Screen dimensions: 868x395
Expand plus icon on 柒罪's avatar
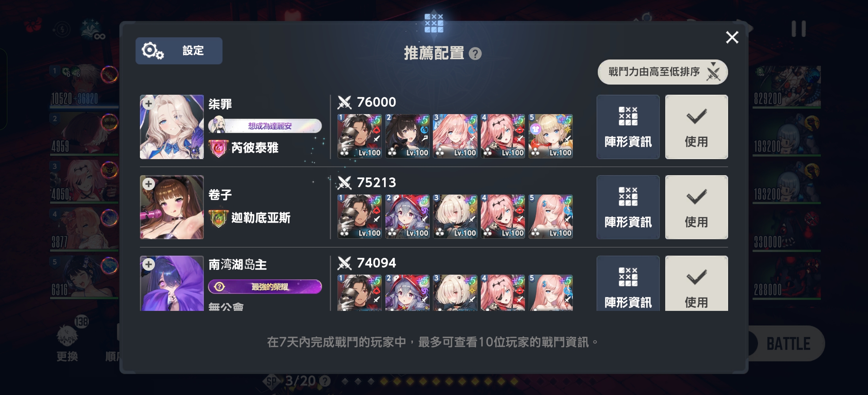click(148, 104)
